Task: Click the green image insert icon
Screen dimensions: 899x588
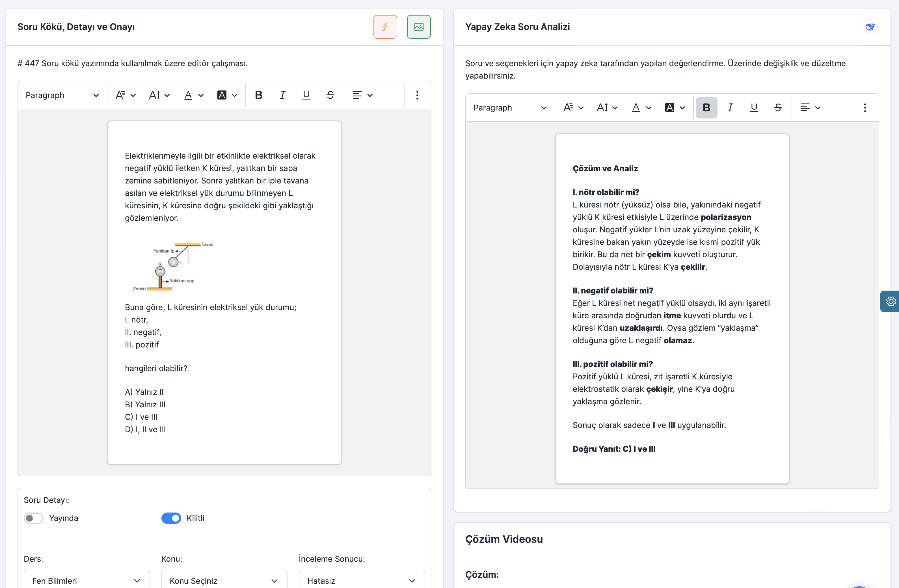Action: point(418,27)
